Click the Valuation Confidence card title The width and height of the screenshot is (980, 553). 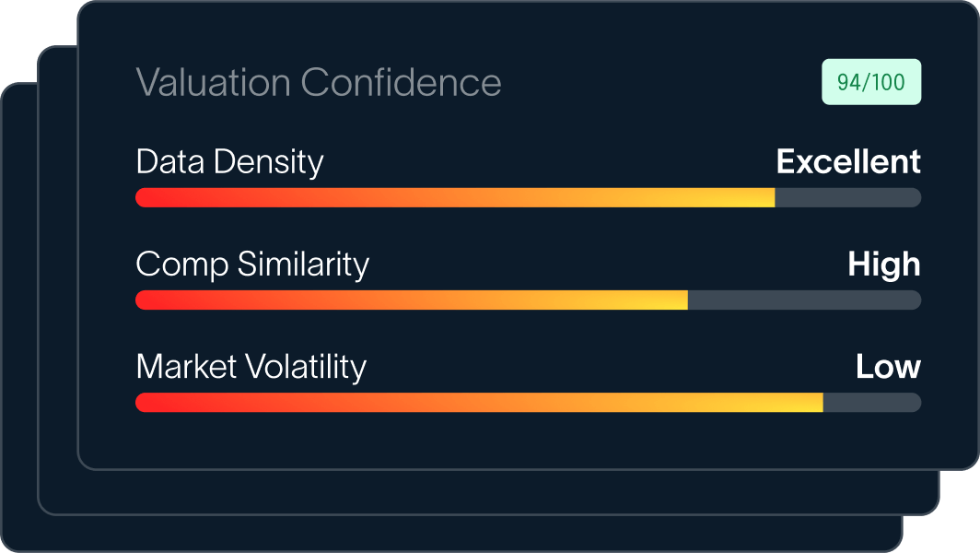(319, 83)
